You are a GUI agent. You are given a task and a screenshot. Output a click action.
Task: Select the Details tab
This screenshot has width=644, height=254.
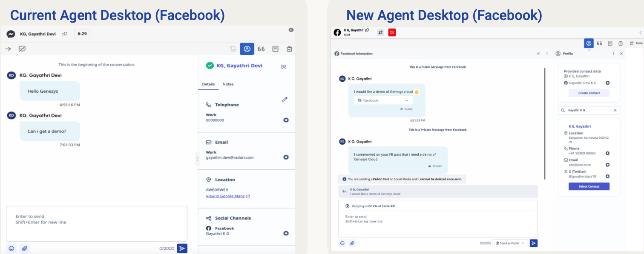tap(208, 84)
